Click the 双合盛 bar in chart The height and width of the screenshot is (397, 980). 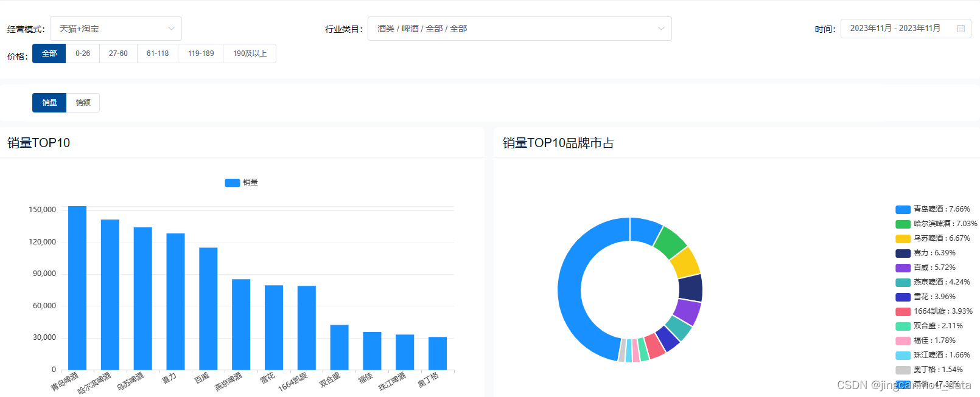(340, 347)
